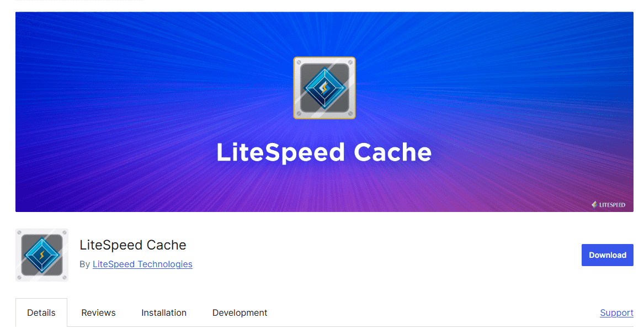Click the lightning bolt in small plugin icon
This screenshot has width=644, height=334.
pyautogui.click(x=42, y=255)
